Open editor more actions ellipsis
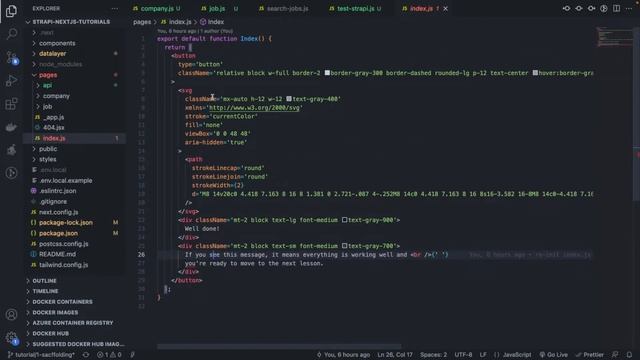The height and width of the screenshot is (360, 640). [x=629, y=8]
